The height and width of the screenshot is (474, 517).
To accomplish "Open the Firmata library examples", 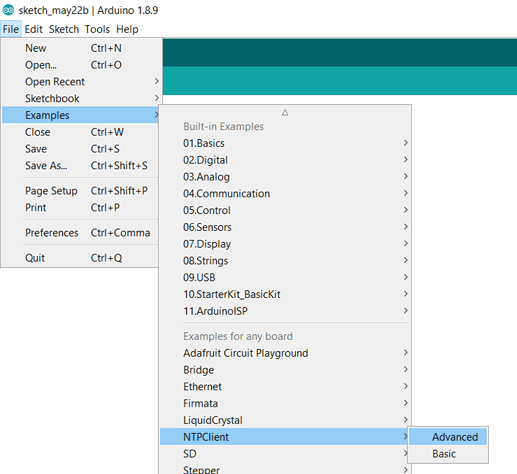I will pyautogui.click(x=285, y=403).
